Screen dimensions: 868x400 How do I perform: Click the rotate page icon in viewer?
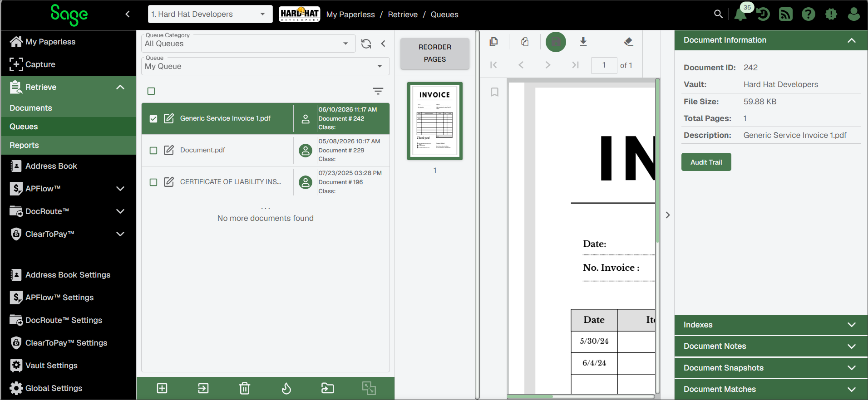(525, 42)
